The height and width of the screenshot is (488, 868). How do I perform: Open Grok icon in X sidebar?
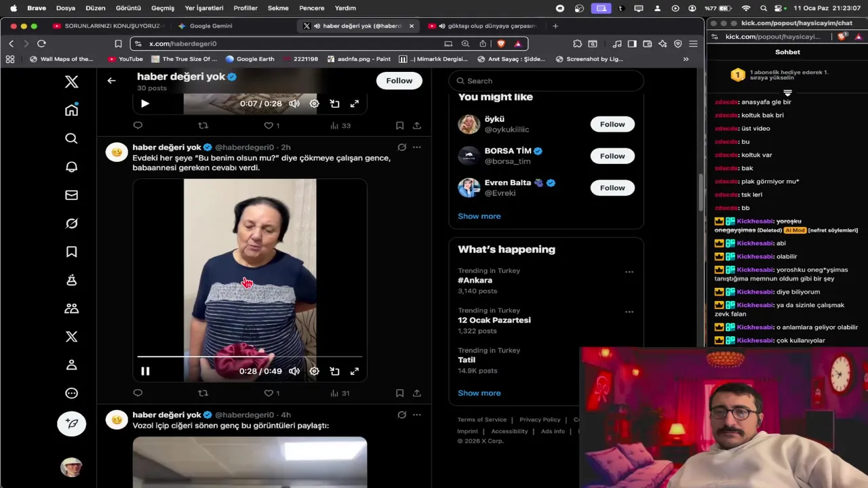click(x=71, y=224)
